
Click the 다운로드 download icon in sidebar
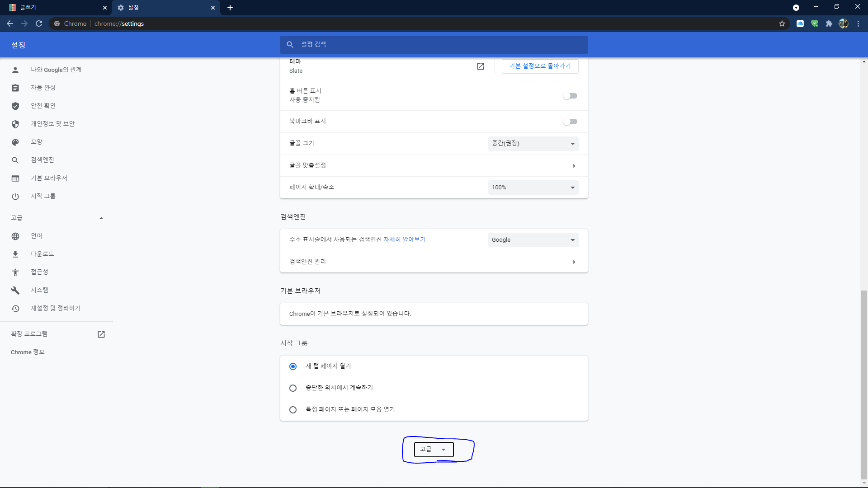coord(15,254)
